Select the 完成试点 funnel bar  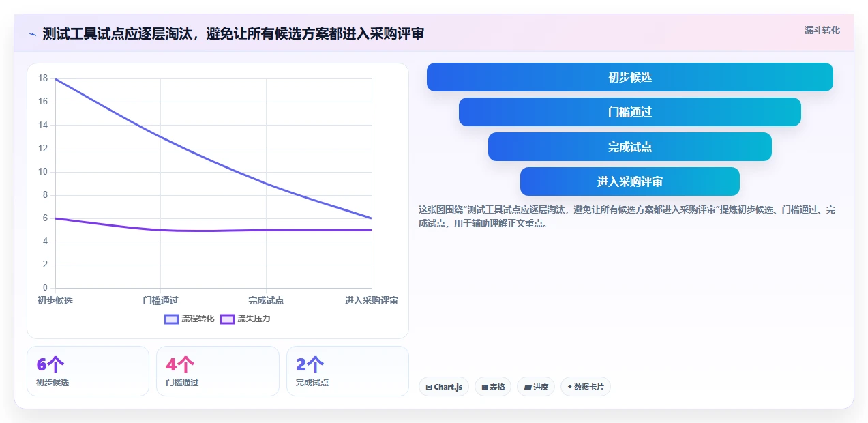pos(629,147)
